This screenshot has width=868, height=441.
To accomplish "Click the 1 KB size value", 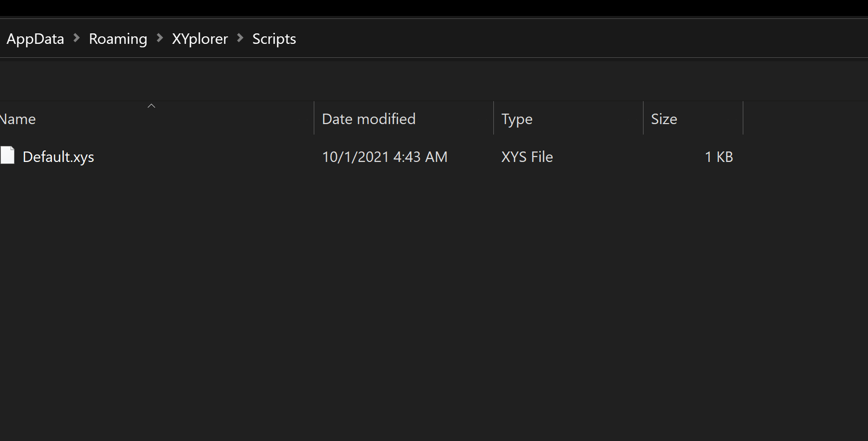I will (x=718, y=156).
